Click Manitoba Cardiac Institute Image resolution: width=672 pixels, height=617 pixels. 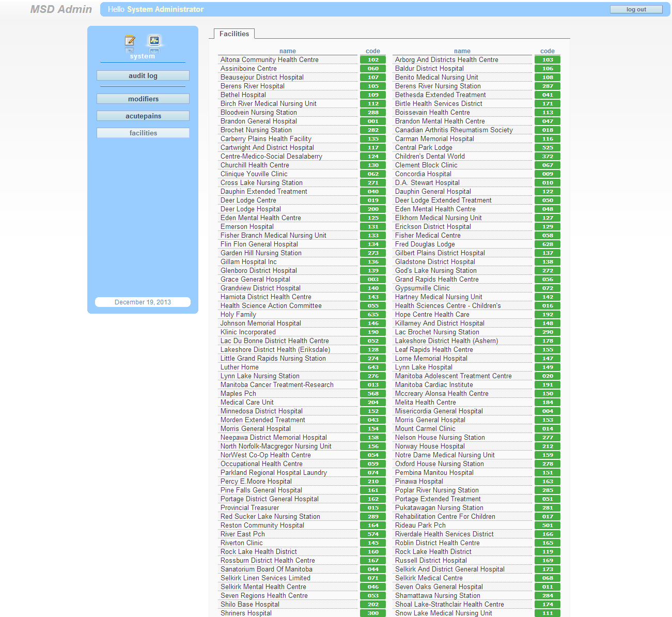434,384
